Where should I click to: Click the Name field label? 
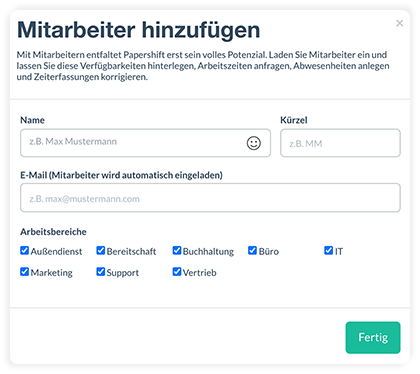point(32,120)
